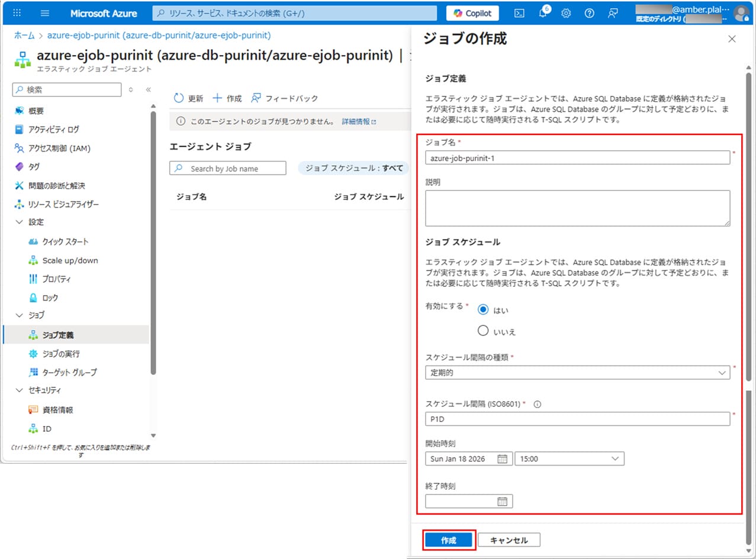
Task: Click info icon next to スケジュール間隔
Action: 538,405
